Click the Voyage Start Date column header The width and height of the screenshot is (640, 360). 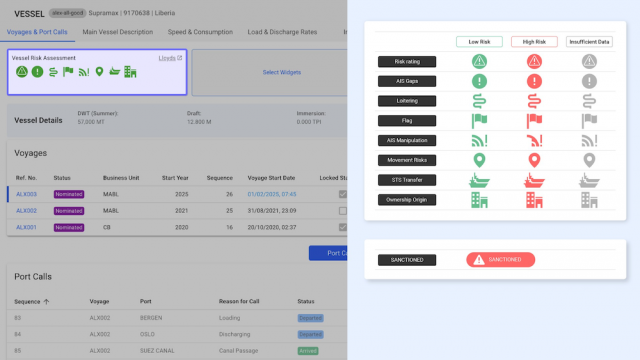(x=271, y=178)
